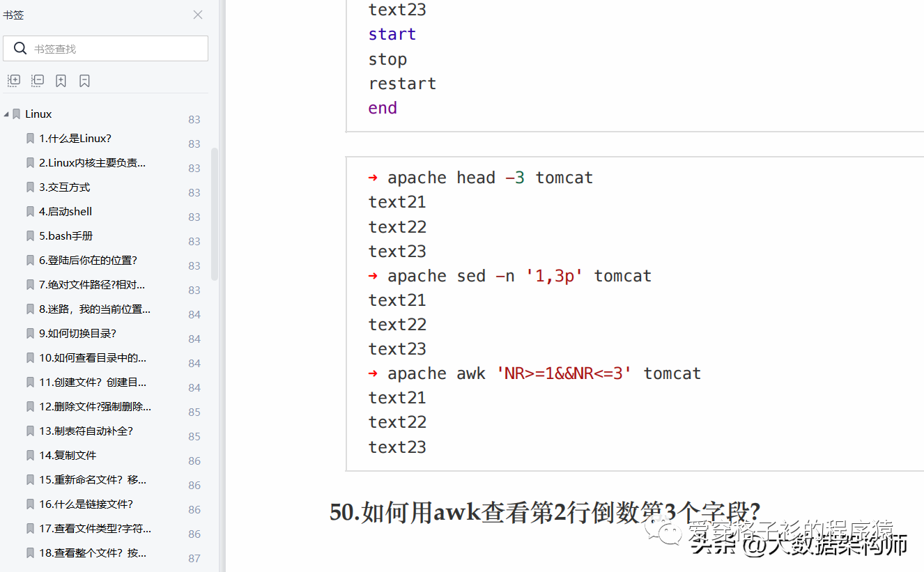The height and width of the screenshot is (572, 924).
Task: Click page number 83 next to the Linux bookmark
Action: pos(194,119)
